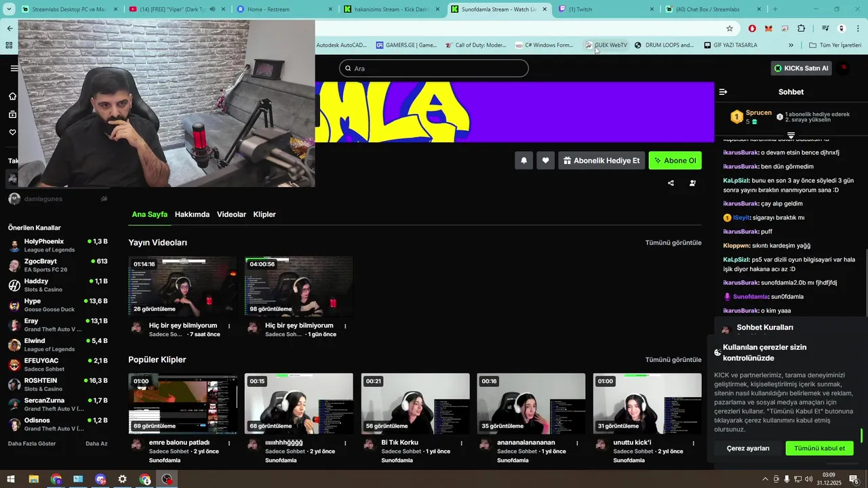
Task: Open ROSHTEIN recommended channel
Action: [x=58, y=384]
